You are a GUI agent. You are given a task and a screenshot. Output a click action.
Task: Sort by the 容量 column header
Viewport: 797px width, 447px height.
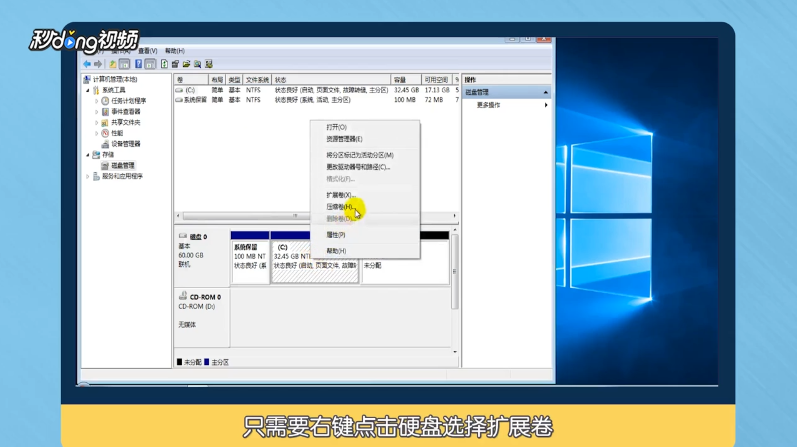(x=406, y=80)
